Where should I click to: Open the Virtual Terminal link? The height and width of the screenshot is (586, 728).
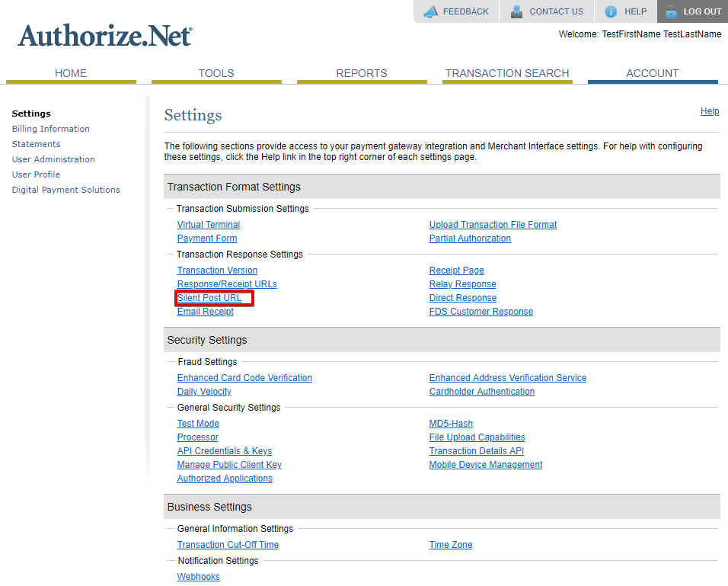click(x=209, y=225)
